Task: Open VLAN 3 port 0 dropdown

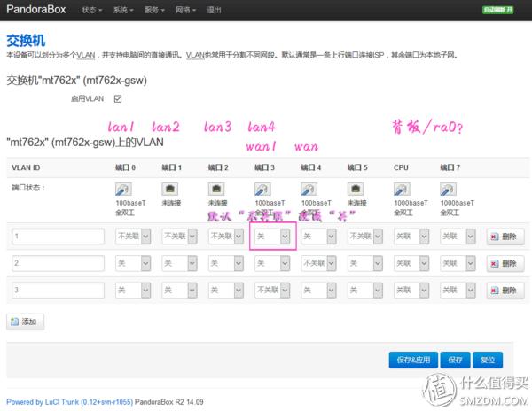Action: [133, 291]
